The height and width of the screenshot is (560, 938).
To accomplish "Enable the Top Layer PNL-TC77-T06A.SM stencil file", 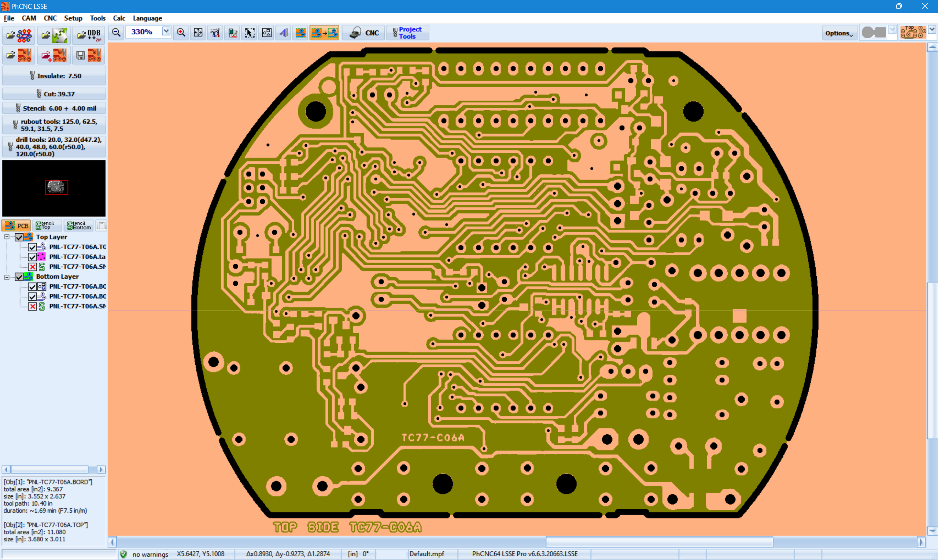I will [x=32, y=267].
